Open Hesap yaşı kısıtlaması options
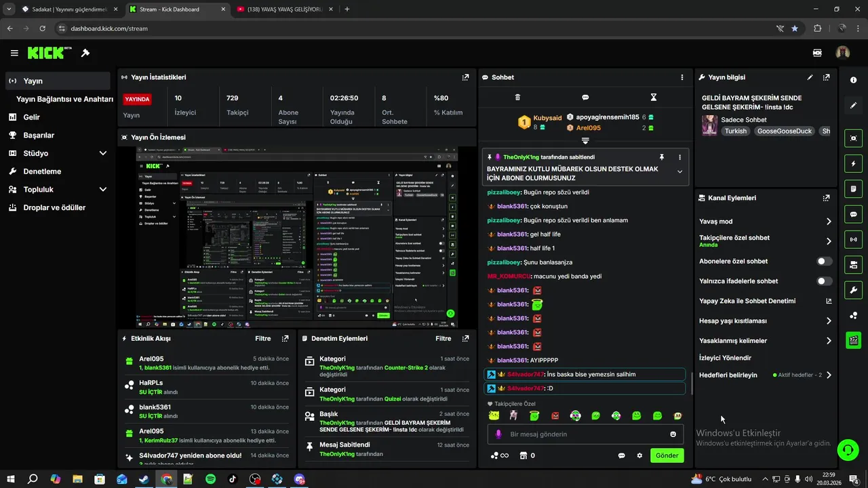The width and height of the screenshot is (868, 488). point(829,321)
